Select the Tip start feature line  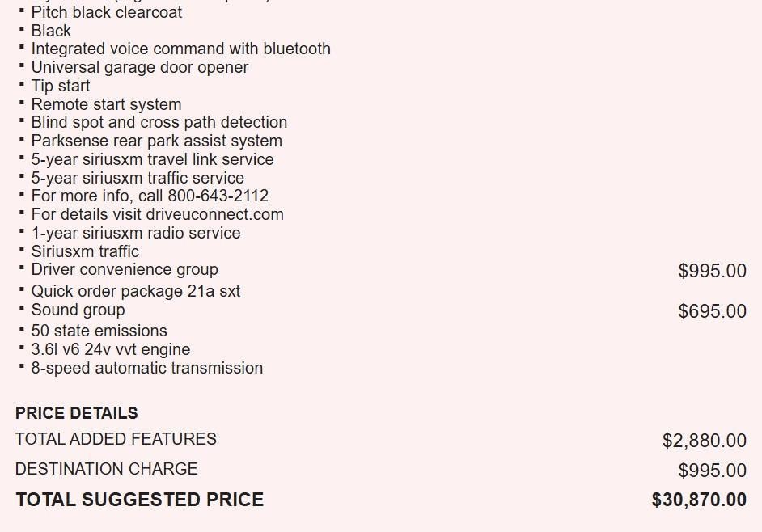point(61,86)
